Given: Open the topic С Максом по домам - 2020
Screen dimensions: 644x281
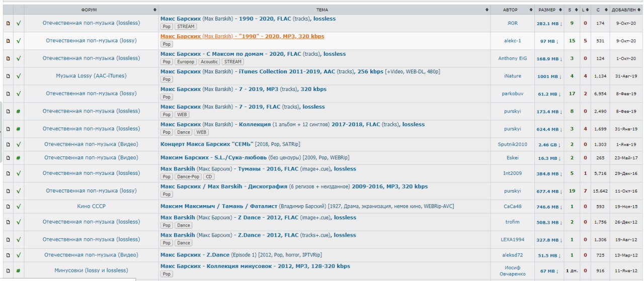Looking at the screenshot, I should tap(253, 54).
